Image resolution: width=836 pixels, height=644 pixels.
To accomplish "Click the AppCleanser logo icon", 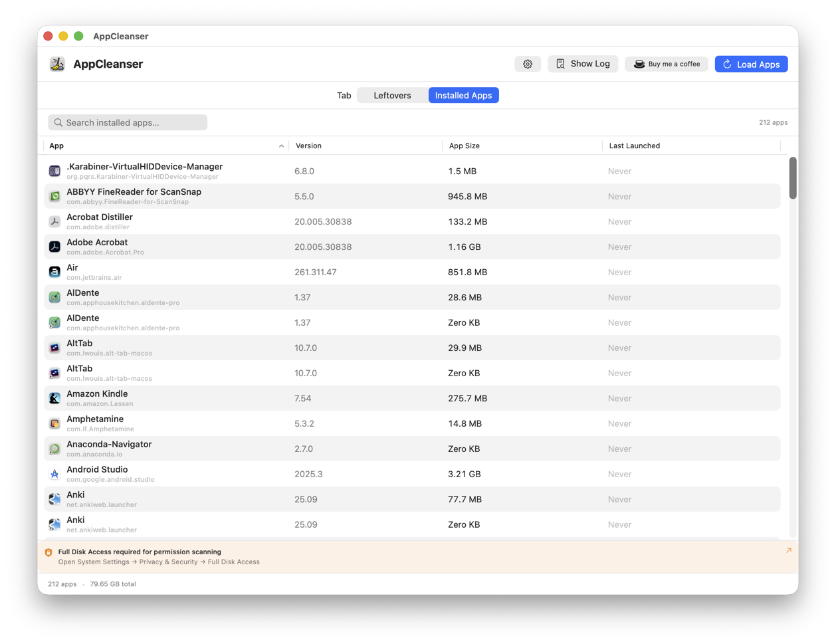I will [x=57, y=64].
